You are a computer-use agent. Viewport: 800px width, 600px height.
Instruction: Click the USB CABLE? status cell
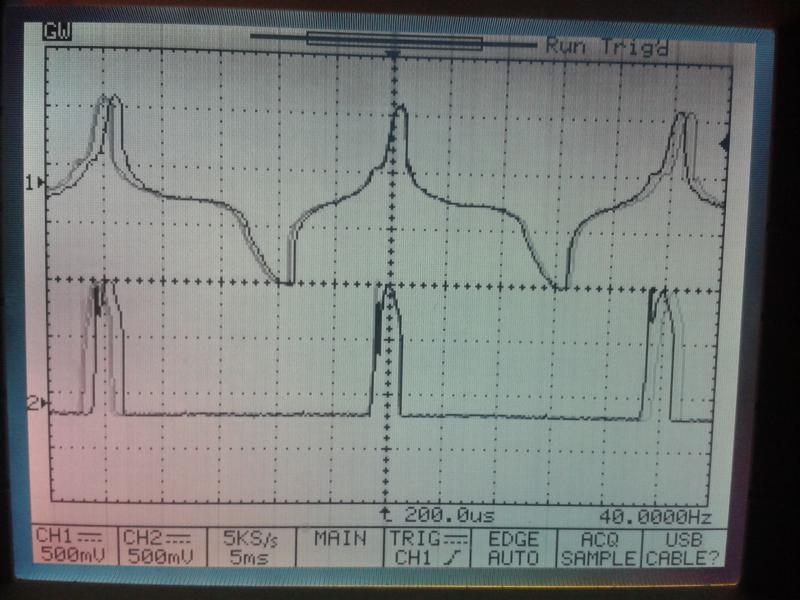(680, 547)
